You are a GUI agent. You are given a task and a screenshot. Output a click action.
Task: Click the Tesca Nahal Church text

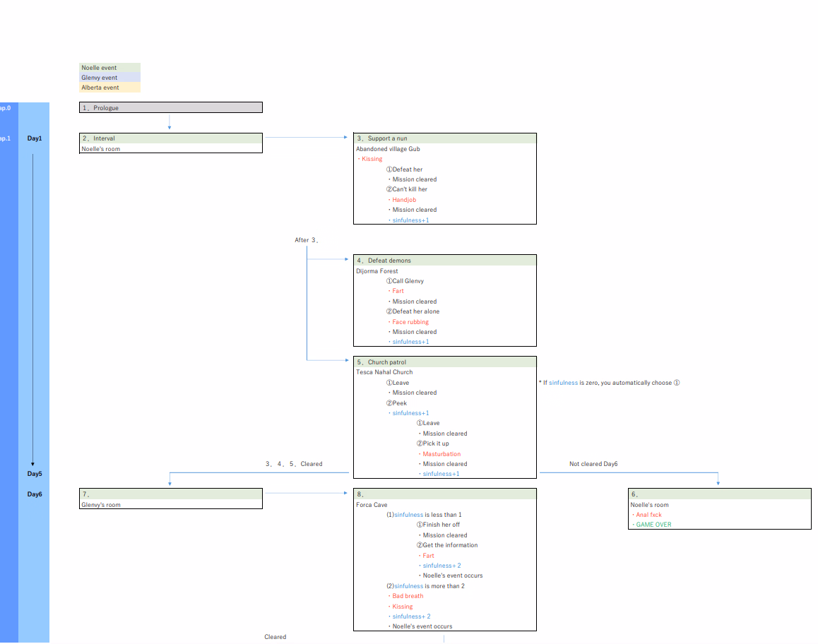[384, 372]
